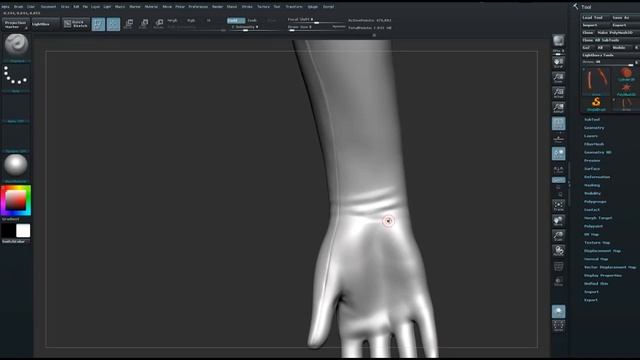Screen dimensions: 640x360
Task: Select the Edit mode button
Action: pyautogui.click(x=98, y=24)
